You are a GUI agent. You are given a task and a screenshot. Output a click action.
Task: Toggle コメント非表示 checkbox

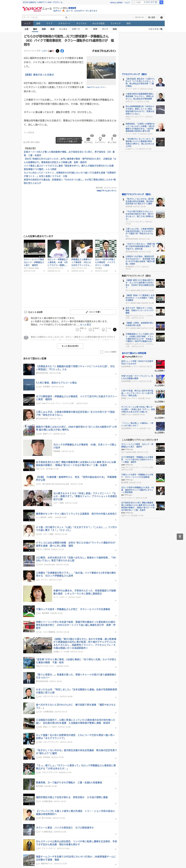click(102, 352)
